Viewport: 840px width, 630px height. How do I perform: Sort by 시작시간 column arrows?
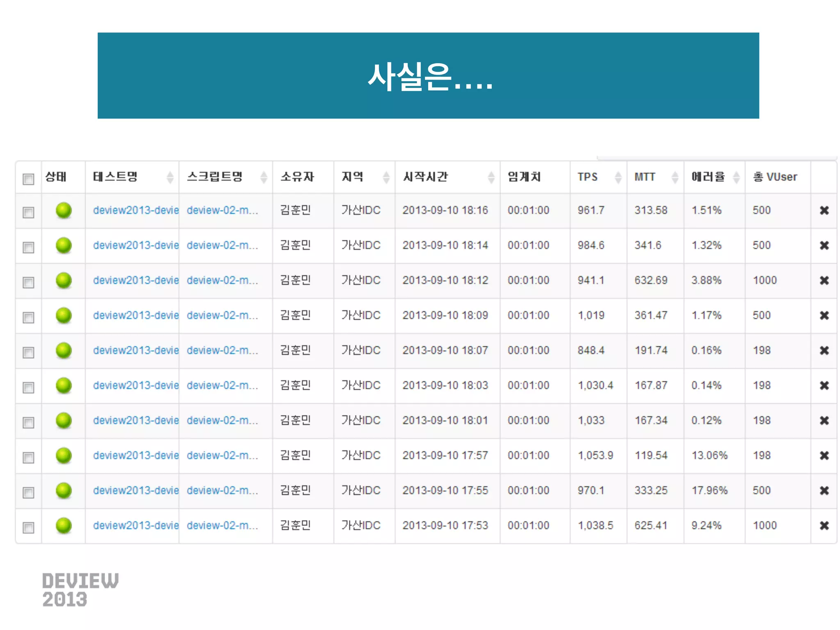click(491, 177)
